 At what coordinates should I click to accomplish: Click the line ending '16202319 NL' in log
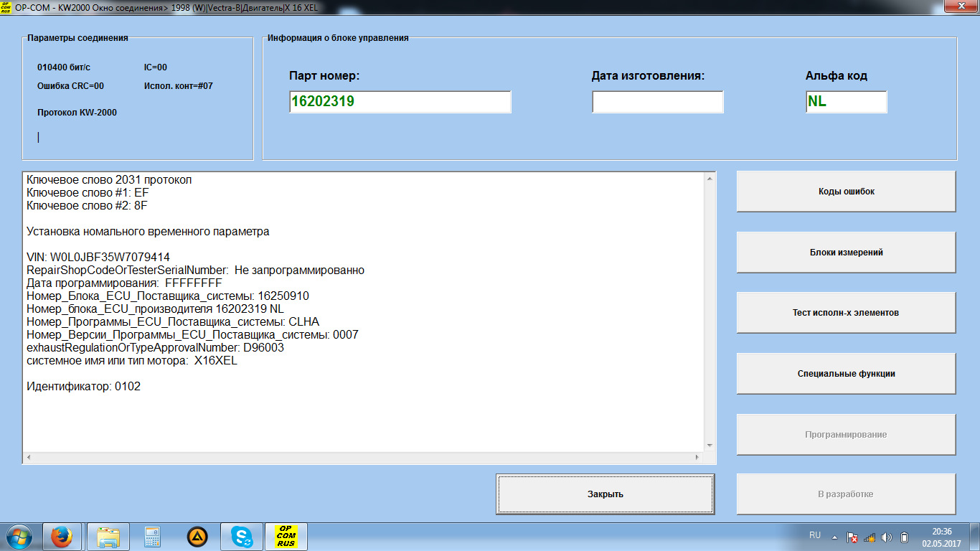click(x=156, y=309)
